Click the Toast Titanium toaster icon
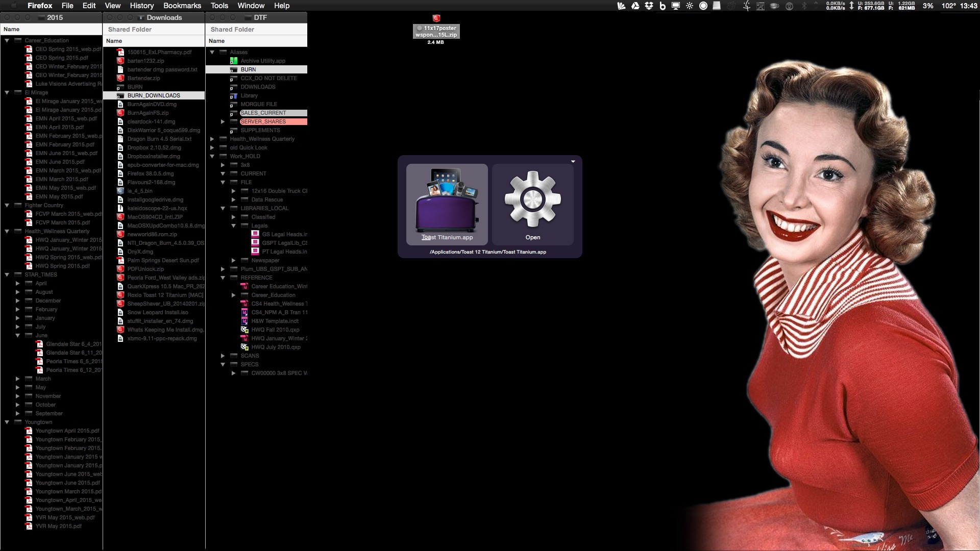Screen dimensions: 980x551 [x=447, y=202]
